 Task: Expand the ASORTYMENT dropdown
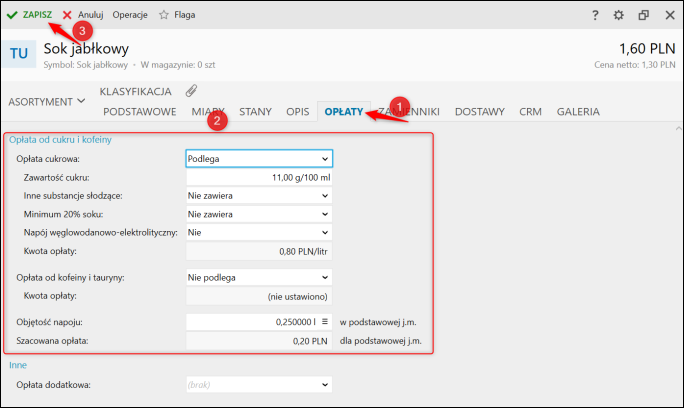[47, 102]
